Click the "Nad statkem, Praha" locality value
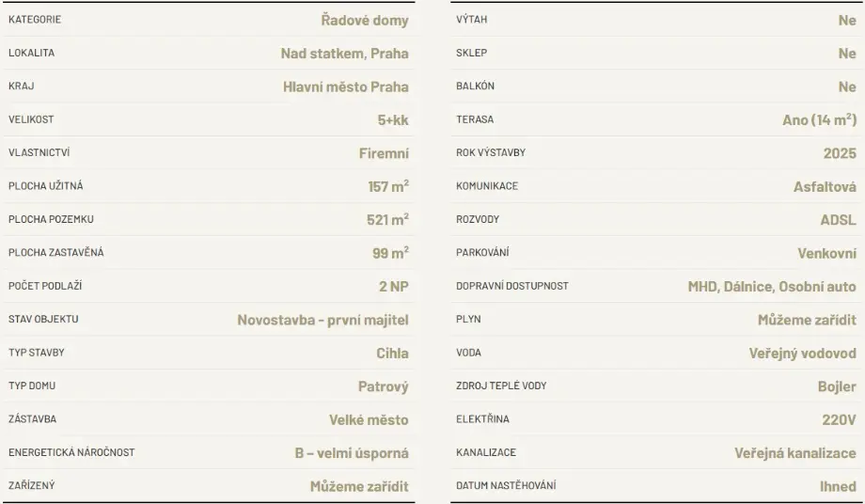Viewport: 865px width, 504px height. [344, 53]
